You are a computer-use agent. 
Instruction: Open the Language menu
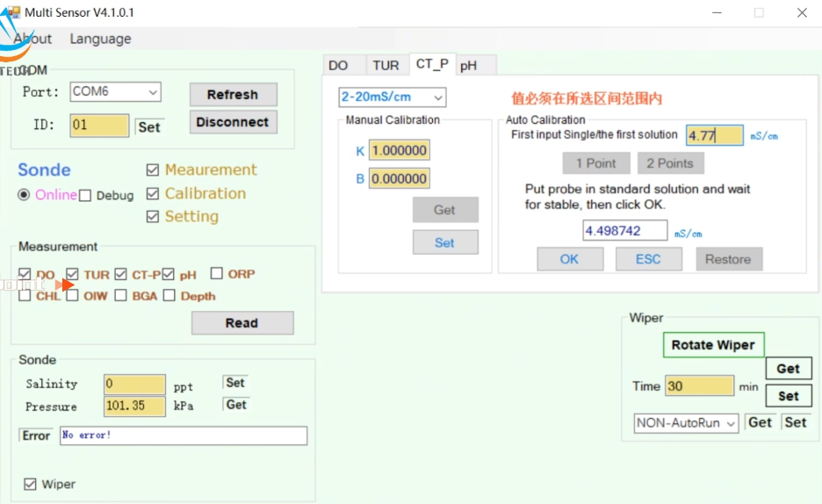(x=100, y=39)
